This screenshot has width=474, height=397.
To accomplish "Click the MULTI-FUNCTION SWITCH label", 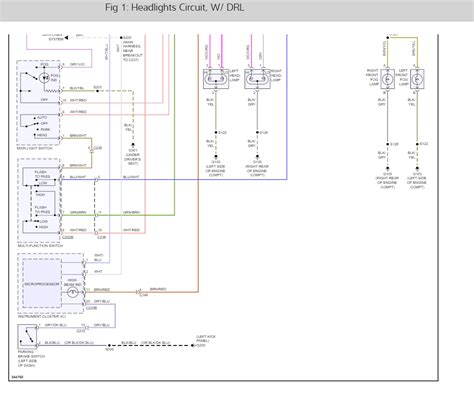I will [x=40, y=246].
